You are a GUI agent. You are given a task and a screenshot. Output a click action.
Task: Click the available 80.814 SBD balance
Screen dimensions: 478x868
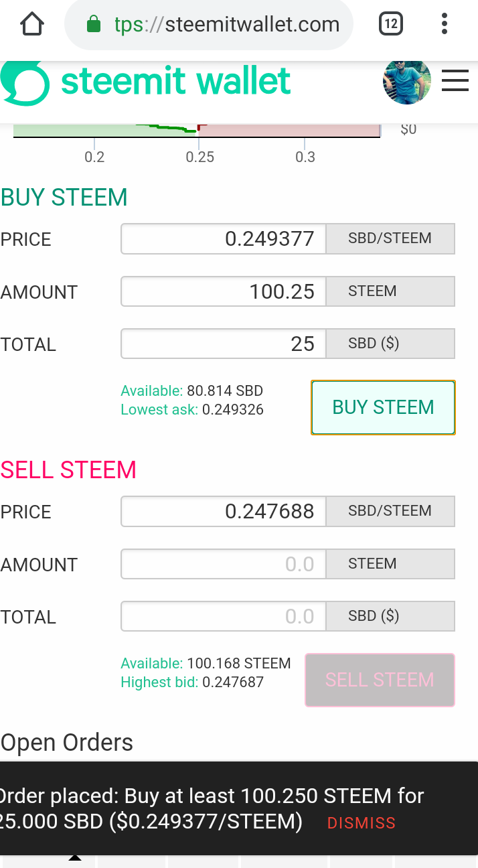[225, 390]
